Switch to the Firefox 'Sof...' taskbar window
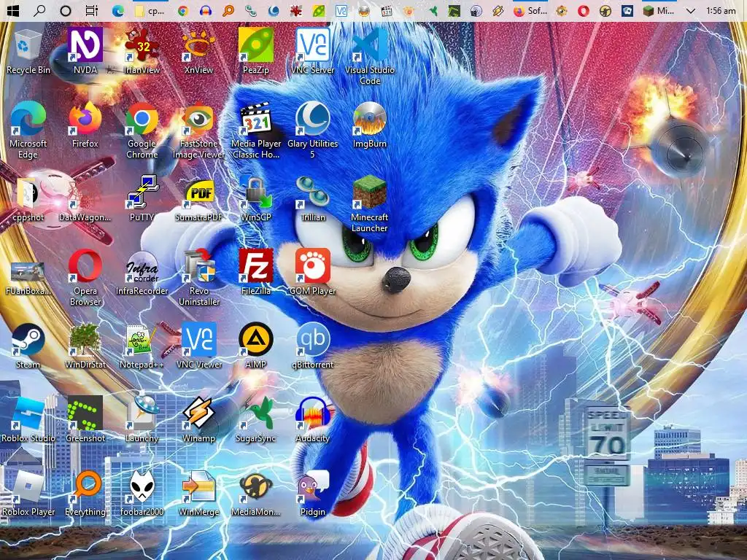 click(530, 10)
